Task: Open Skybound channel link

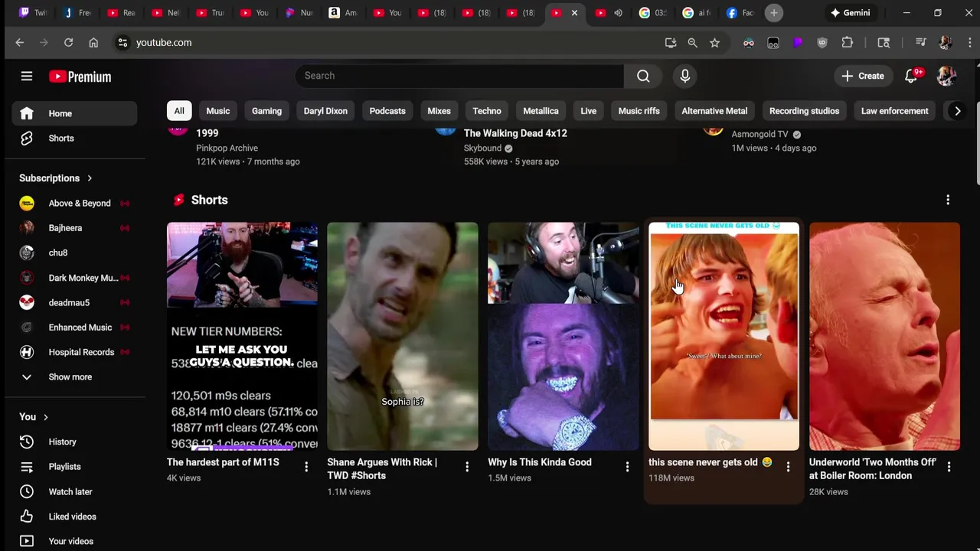Action: 482,148
